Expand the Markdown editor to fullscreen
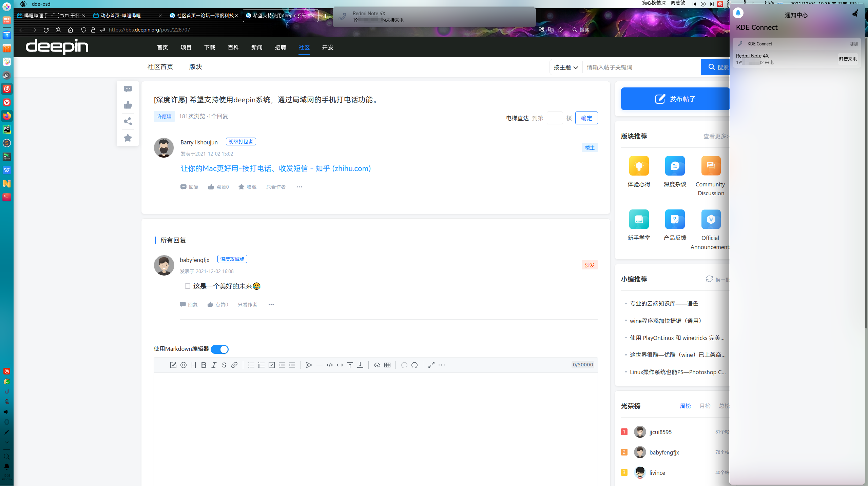 pos(431,365)
